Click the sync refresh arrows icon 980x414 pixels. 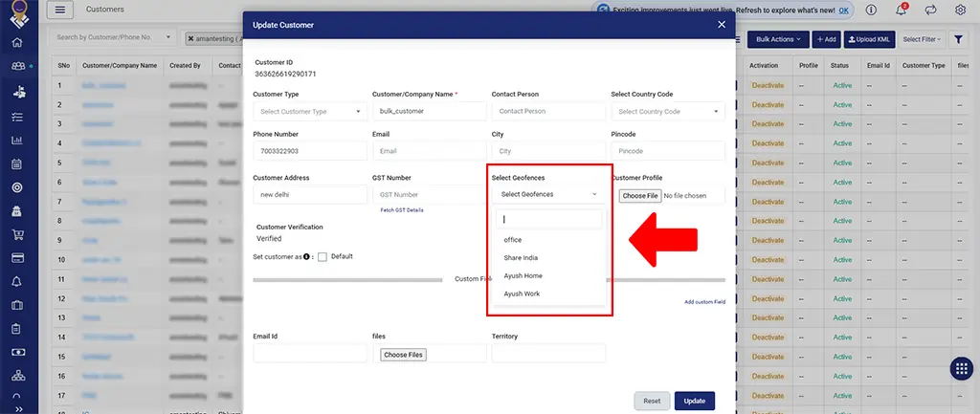931,10
